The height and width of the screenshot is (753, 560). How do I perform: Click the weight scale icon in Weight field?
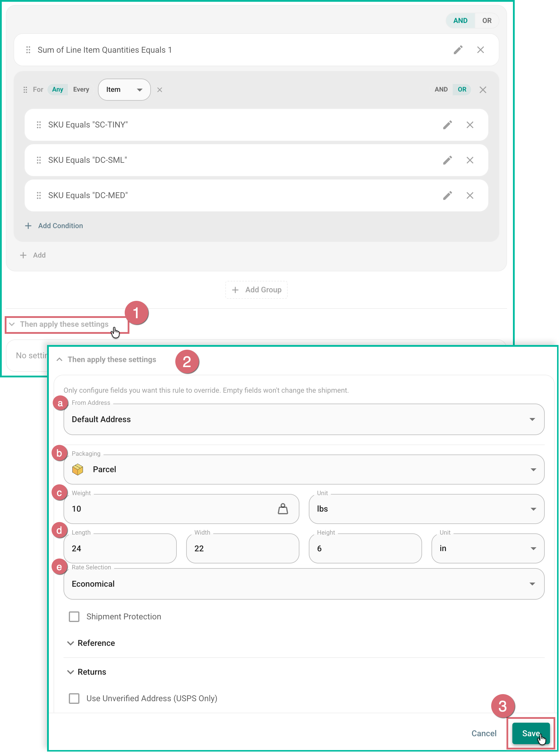tap(283, 509)
